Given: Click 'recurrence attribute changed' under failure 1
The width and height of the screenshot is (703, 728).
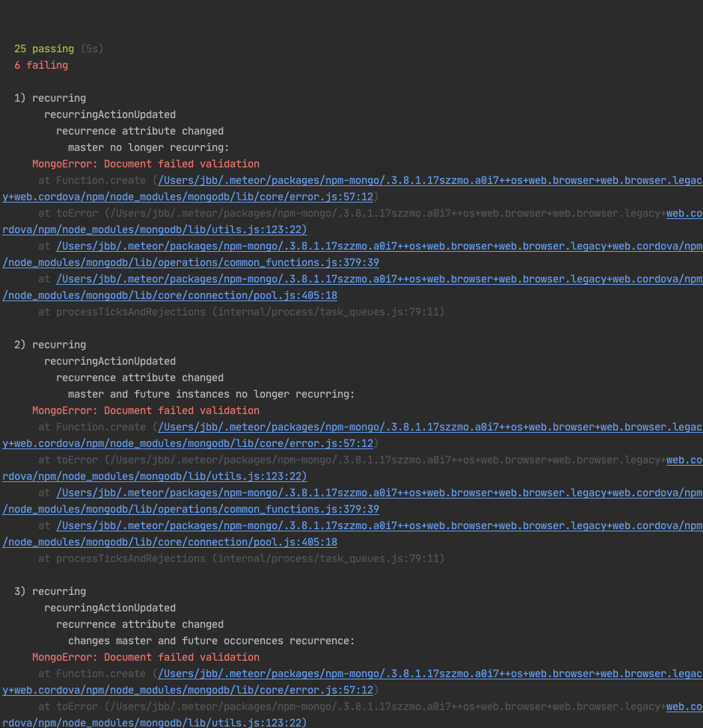Looking at the screenshot, I should (x=140, y=132).
